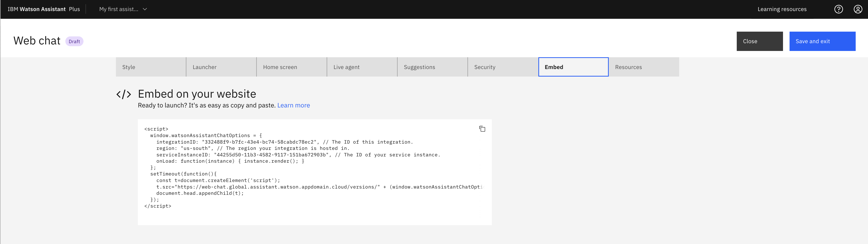868x244 pixels.
Task: Click the Draft status badge
Action: pyautogui.click(x=74, y=41)
